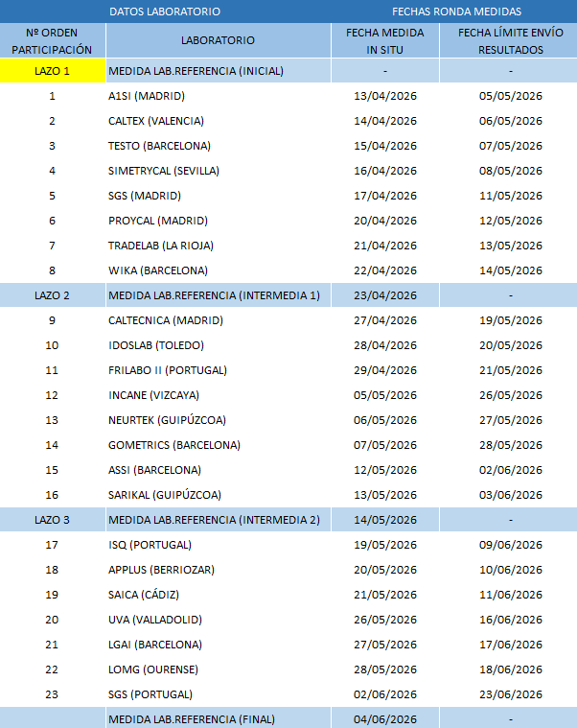
Task: Select the in situ date 05/05/2026 for INCANE
Action: (384, 395)
